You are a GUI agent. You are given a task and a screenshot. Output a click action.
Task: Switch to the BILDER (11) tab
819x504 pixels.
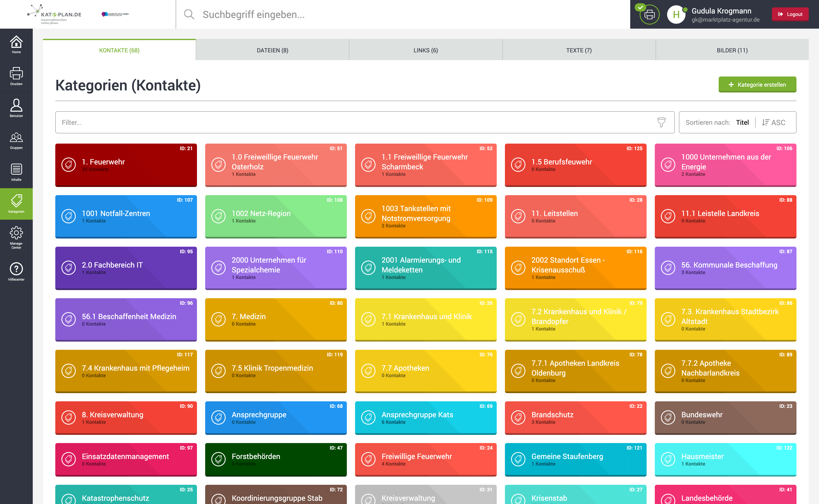(x=732, y=50)
